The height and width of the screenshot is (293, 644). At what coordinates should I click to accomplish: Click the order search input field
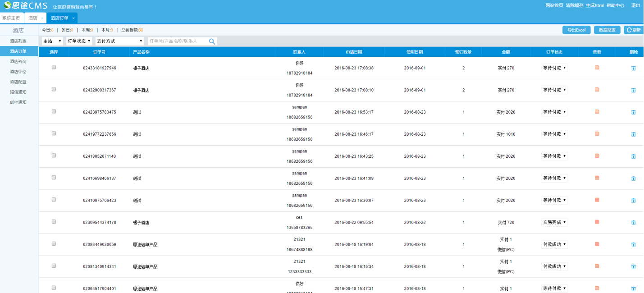pos(178,41)
